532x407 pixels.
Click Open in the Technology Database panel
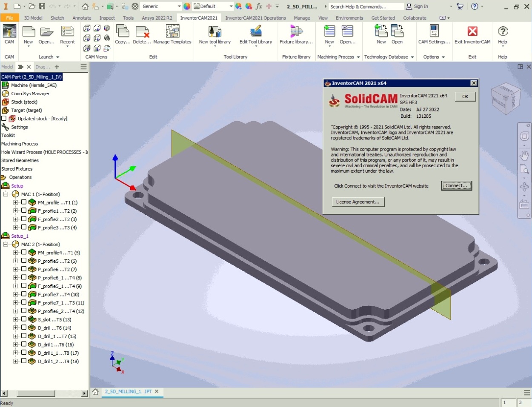pyautogui.click(x=397, y=34)
